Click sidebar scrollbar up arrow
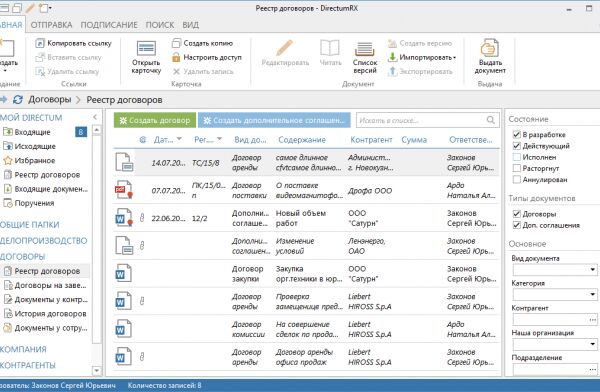Viewport: 600px width, 392px height. click(x=96, y=130)
